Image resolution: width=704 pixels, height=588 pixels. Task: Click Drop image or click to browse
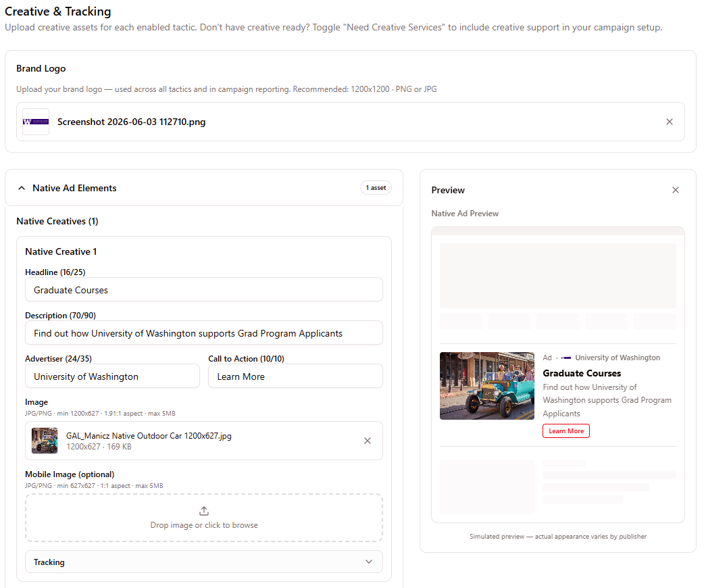(x=204, y=525)
